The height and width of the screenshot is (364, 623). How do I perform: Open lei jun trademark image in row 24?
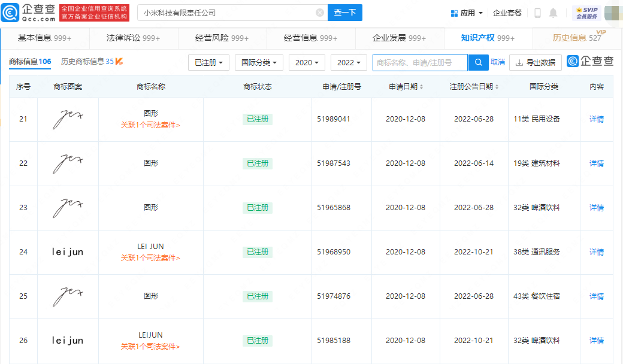coord(68,252)
